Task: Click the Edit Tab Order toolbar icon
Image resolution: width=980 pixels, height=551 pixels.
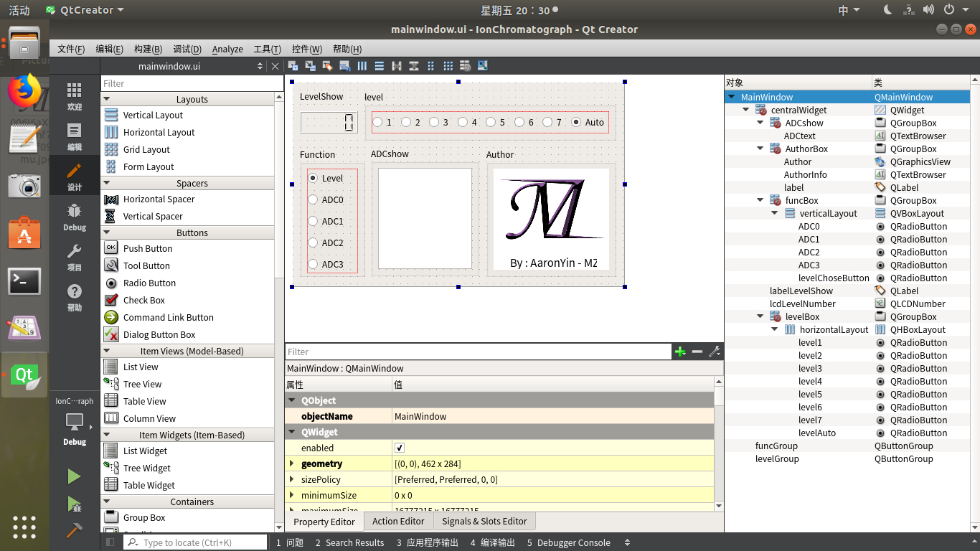Action: [344, 66]
